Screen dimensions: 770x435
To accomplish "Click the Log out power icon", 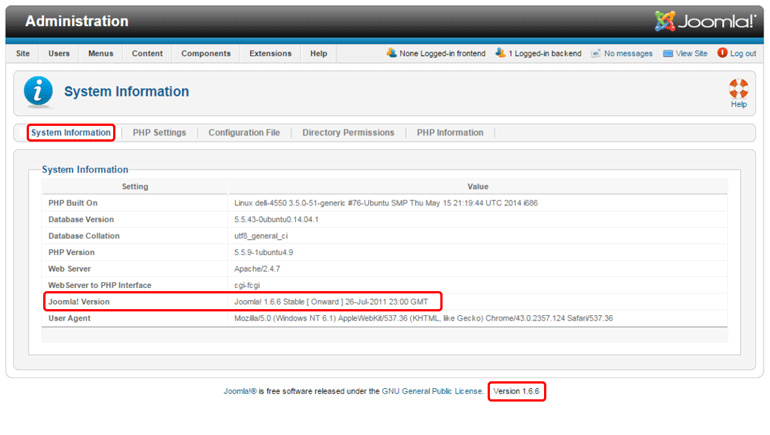I will coord(722,53).
